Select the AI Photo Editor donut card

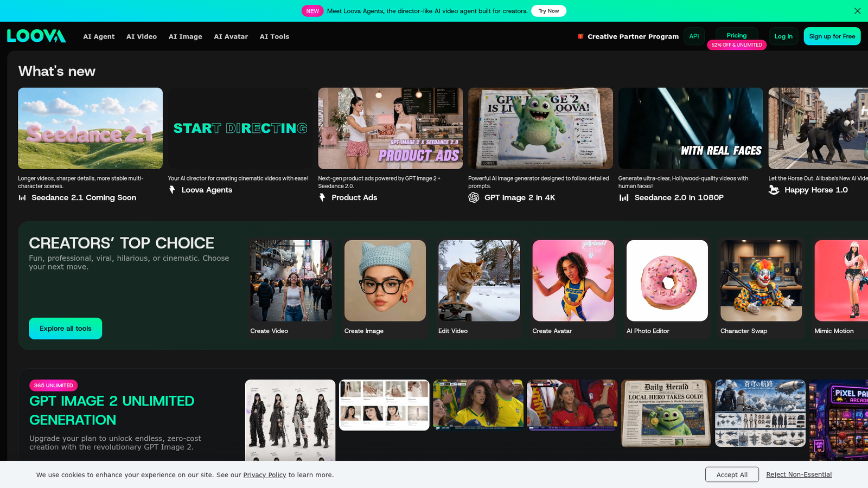[x=667, y=288]
